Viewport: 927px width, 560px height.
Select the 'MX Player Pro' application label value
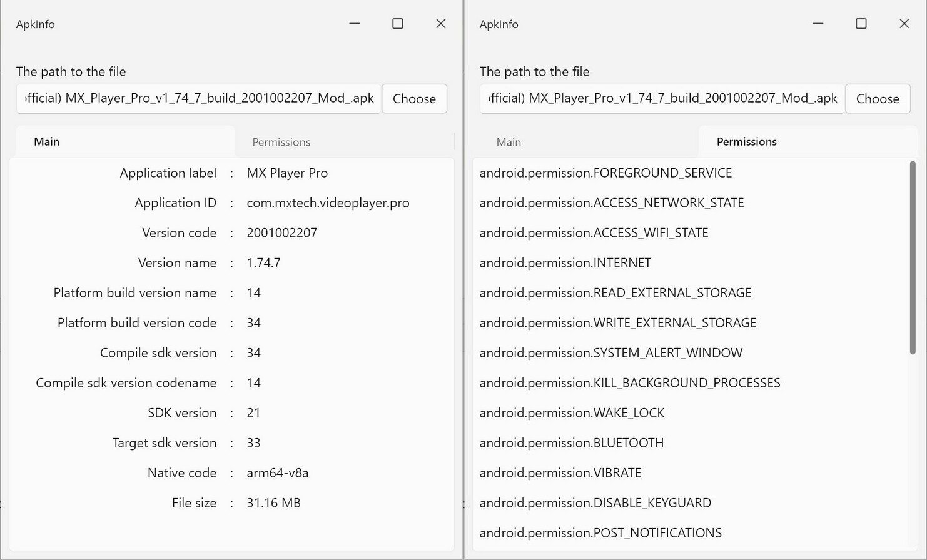(x=287, y=173)
